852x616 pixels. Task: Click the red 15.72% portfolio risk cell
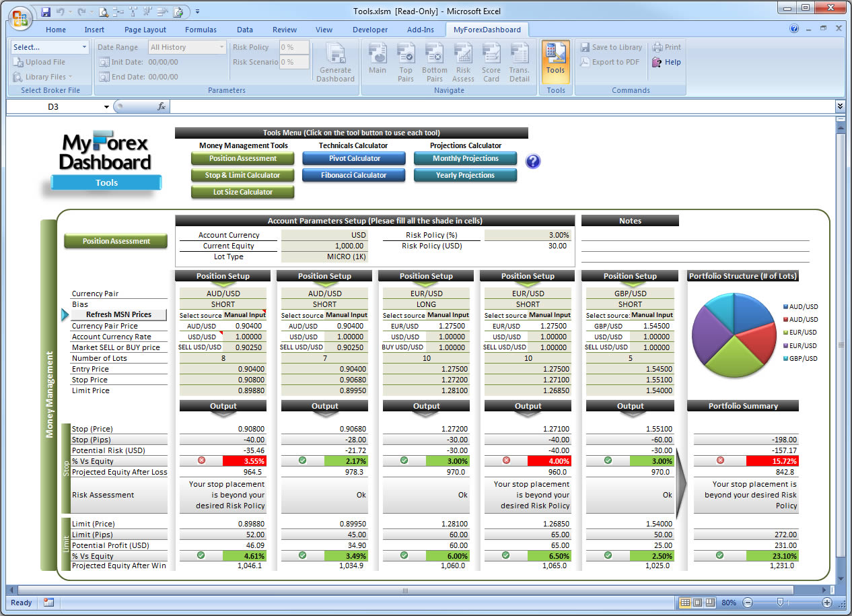coord(773,461)
